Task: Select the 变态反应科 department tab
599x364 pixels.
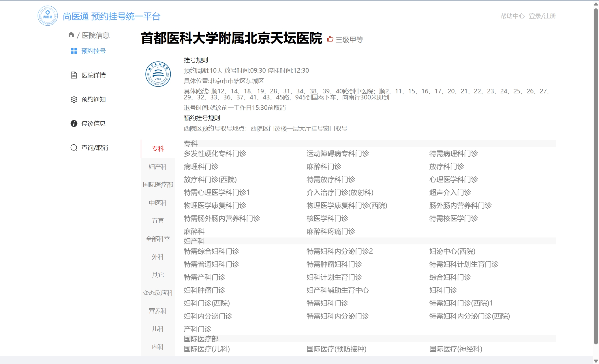Action: (x=158, y=293)
